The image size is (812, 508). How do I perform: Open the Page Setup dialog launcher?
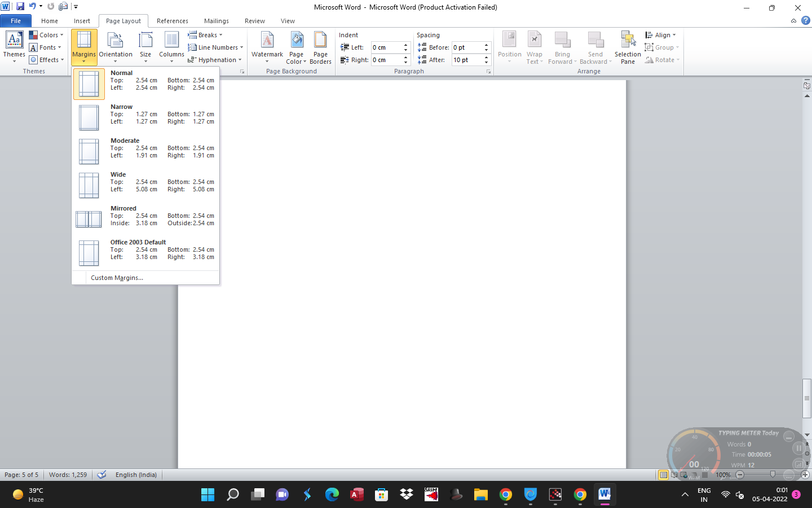click(x=242, y=72)
